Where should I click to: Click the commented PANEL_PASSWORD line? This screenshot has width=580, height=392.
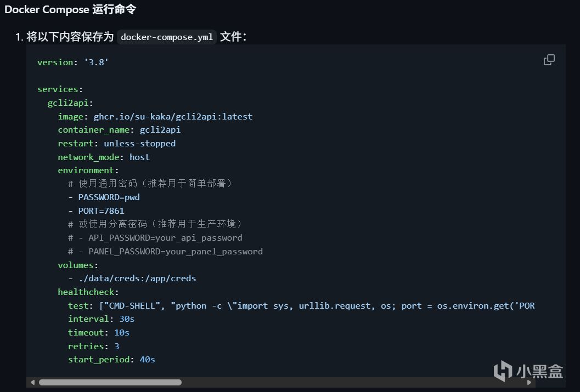[x=165, y=252]
